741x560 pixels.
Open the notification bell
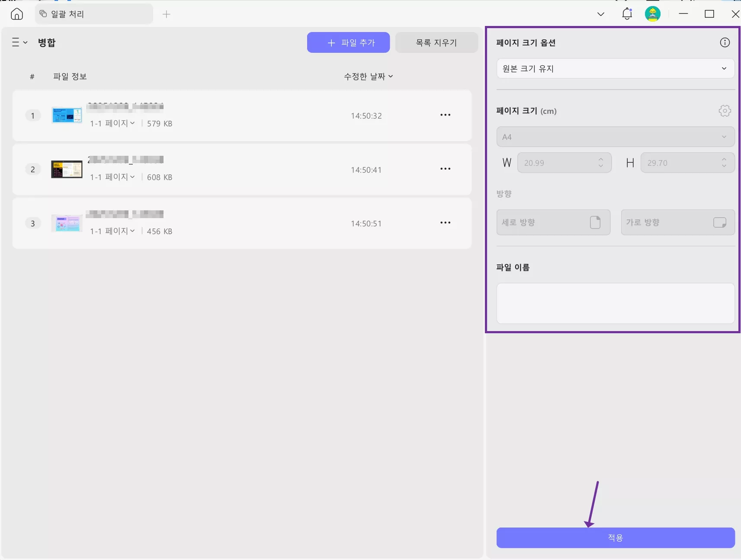point(627,13)
